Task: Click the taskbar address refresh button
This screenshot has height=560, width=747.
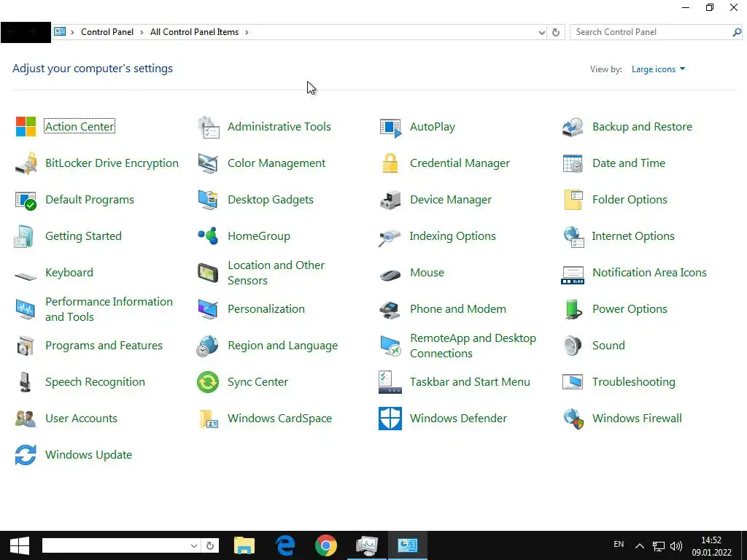Action: (x=210, y=545)
